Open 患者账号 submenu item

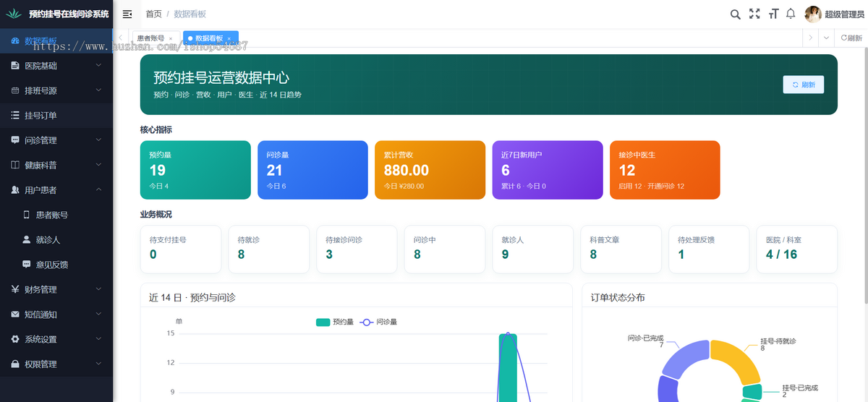pyautogui.click(x=56, y=215)
